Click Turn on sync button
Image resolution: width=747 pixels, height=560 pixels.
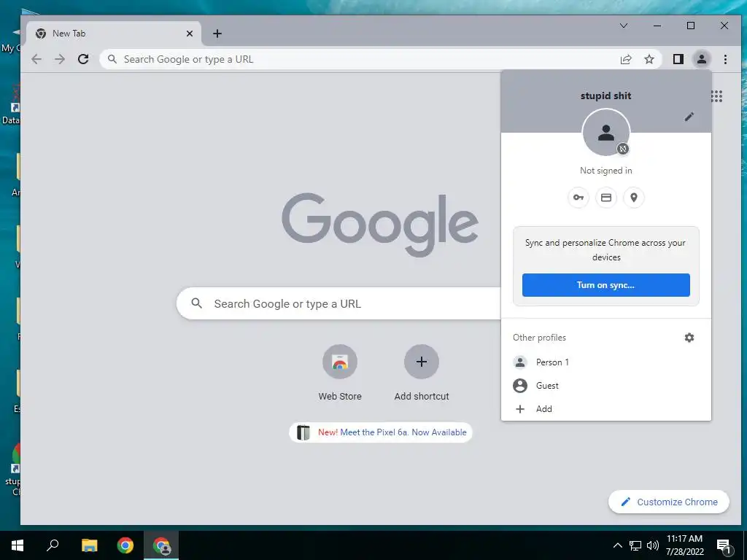tap(606, 285)
